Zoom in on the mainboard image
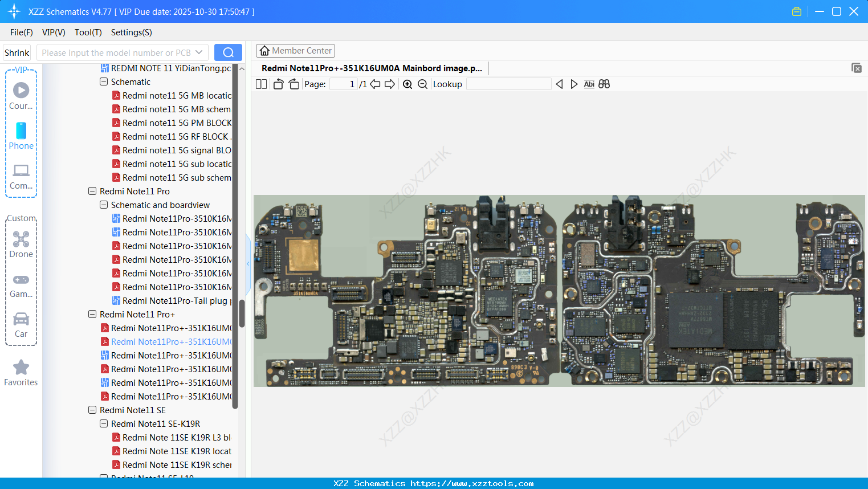This screenshot has height=489, width=868. 407,84
